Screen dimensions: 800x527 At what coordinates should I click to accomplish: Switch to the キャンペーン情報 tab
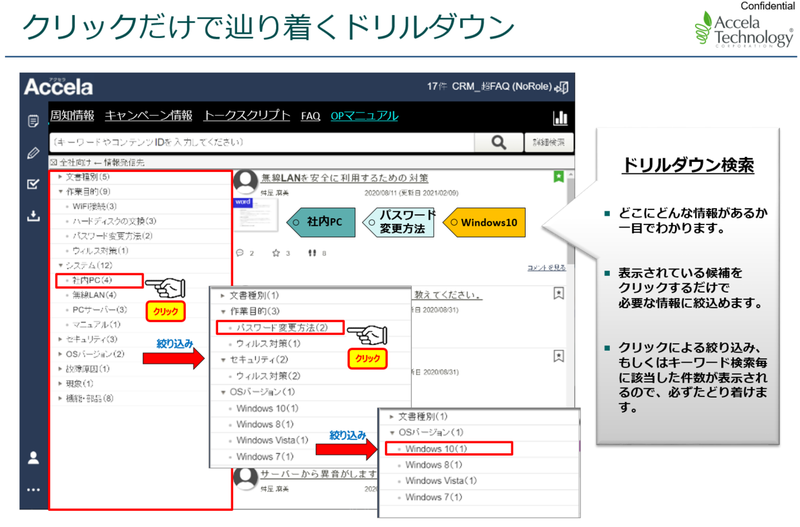pos(148,116)
